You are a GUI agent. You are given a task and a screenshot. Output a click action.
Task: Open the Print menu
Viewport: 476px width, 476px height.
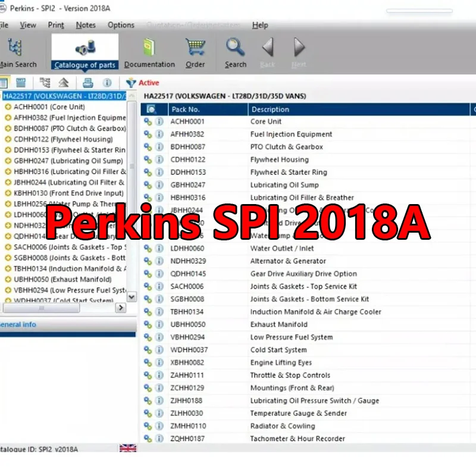pyautogui.click(x=56, y=25)
